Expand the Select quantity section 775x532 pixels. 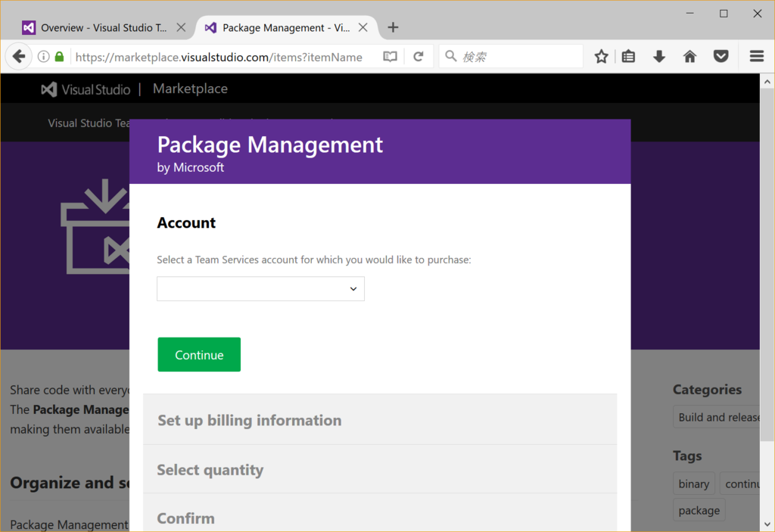click(380, 469)
